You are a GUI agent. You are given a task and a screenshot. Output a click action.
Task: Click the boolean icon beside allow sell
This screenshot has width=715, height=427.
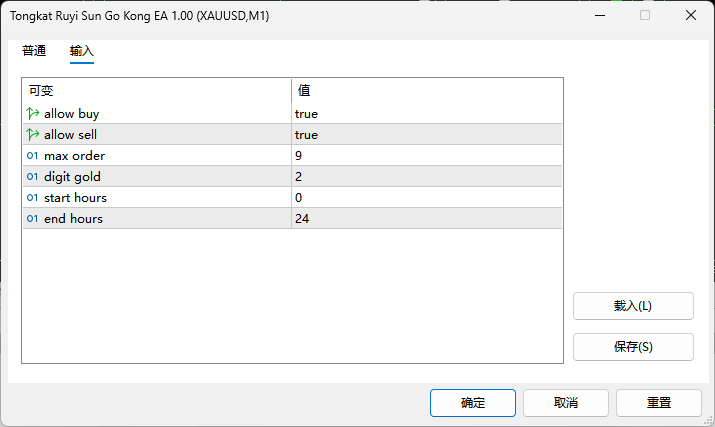click(x=32, y=134)
